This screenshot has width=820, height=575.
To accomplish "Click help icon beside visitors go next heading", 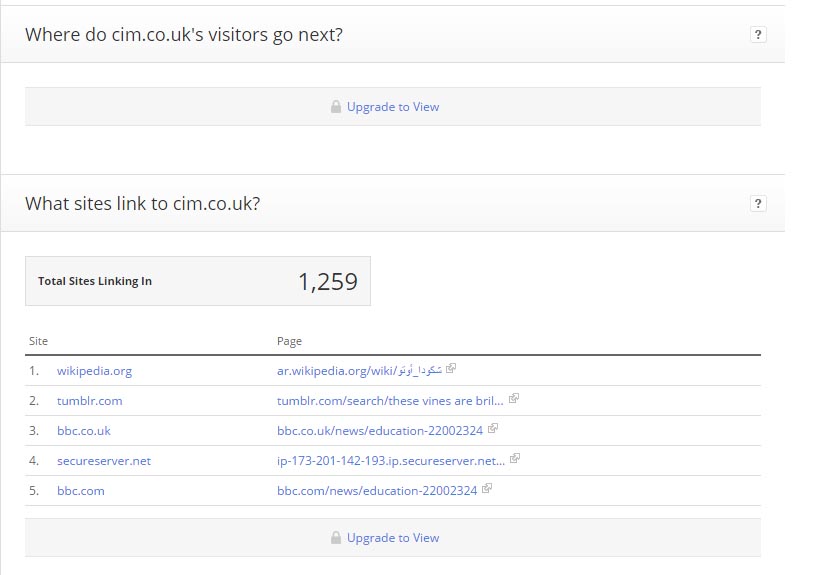I will tap(758, 34).
